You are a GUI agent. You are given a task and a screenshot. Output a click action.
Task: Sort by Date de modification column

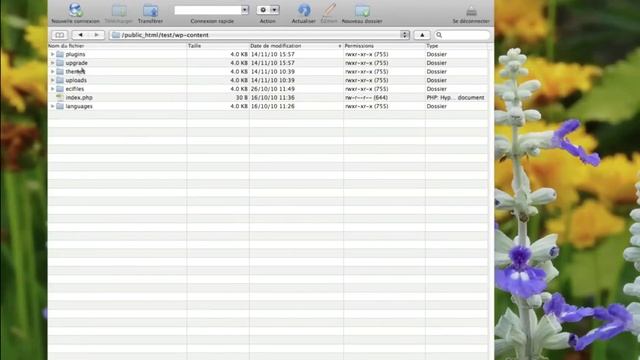pyautogui.click(x=296, y=46)
